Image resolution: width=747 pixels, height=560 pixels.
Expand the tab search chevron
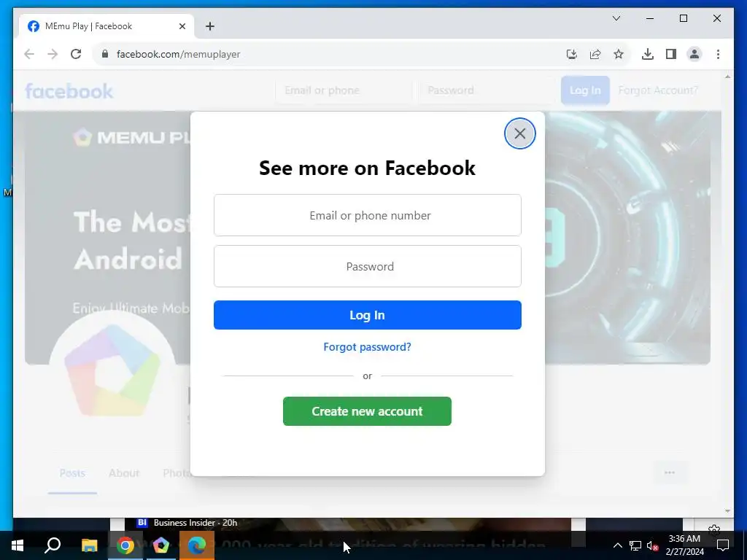point(616,18)
